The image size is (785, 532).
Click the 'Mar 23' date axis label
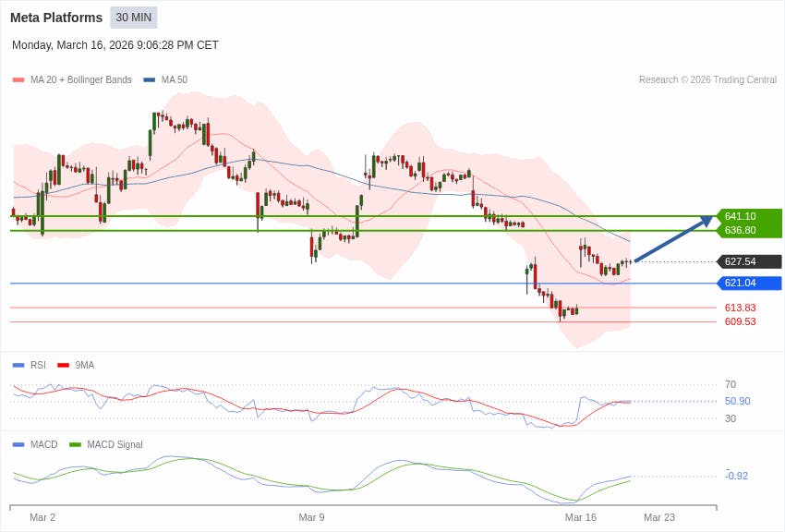(659, 517)
